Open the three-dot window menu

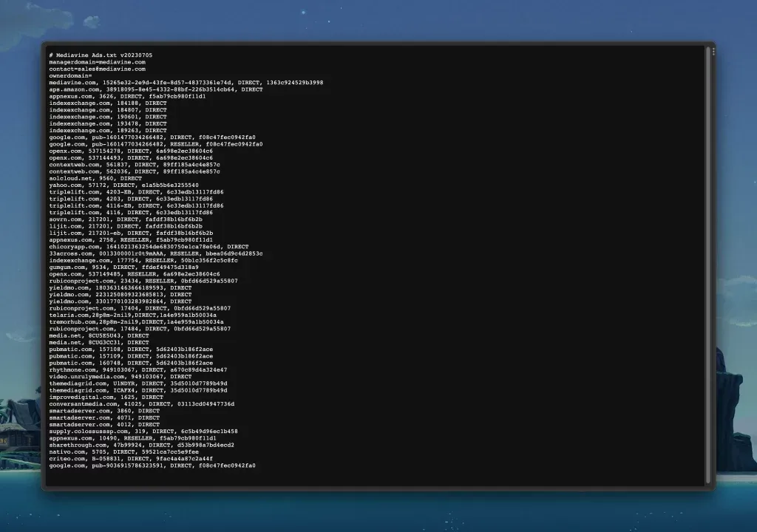[x=713, y=51]
